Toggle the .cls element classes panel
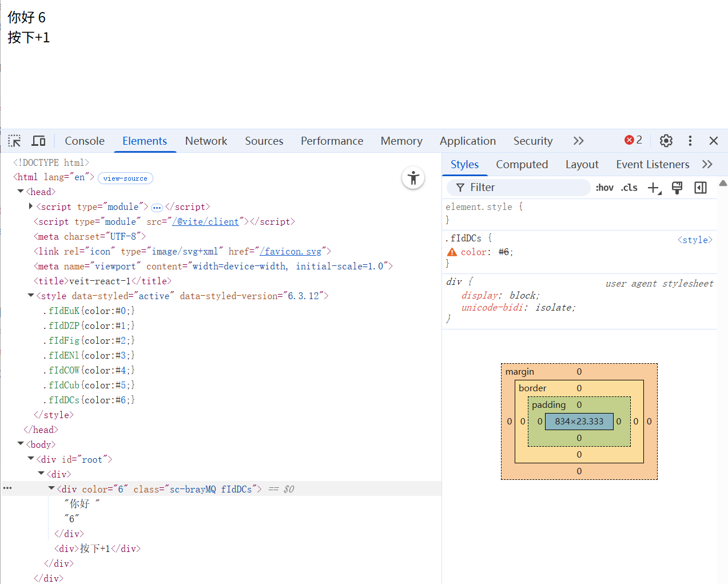728x584 pixels. [629, 188]
